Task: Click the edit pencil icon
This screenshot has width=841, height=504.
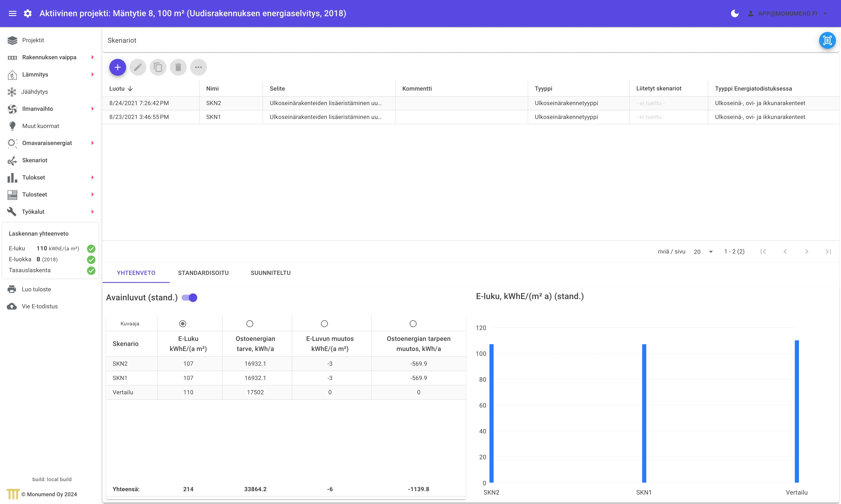Action: coord(138,67)
